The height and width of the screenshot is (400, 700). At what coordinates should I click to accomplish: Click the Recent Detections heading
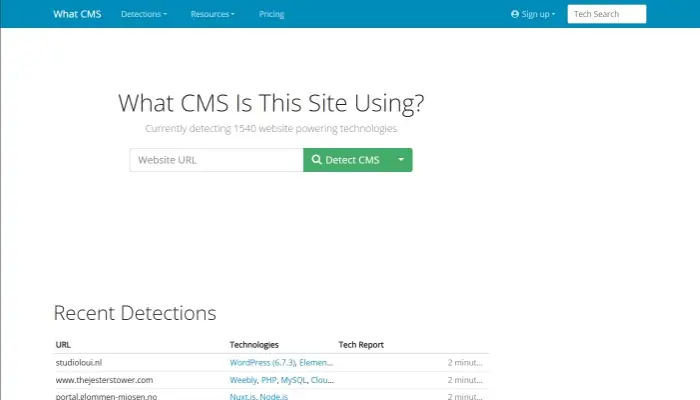[x=134, y=313]
